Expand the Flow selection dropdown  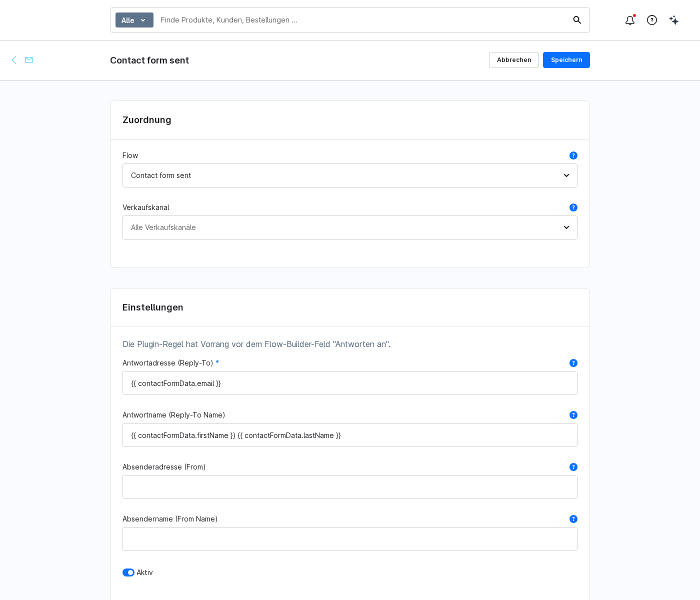(x=350, y=175)
